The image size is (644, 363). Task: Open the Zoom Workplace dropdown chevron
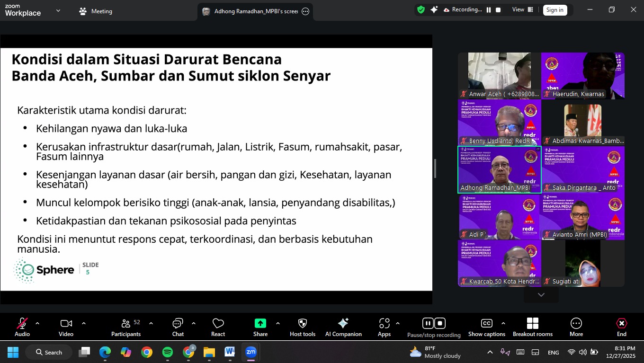pyautogui.click(x=58, y=10)
